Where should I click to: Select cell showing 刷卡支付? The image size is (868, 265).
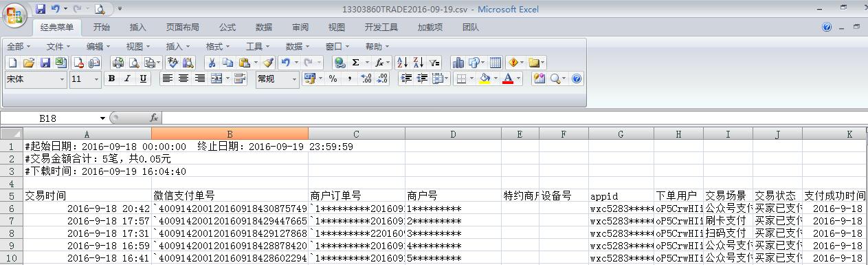[x=728, y=221]
